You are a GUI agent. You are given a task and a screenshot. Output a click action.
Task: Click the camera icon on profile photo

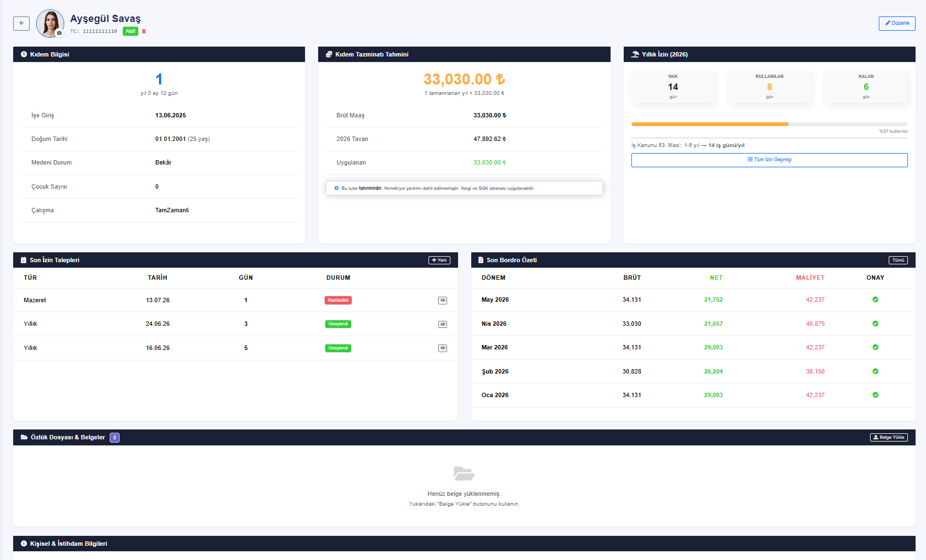59,33
